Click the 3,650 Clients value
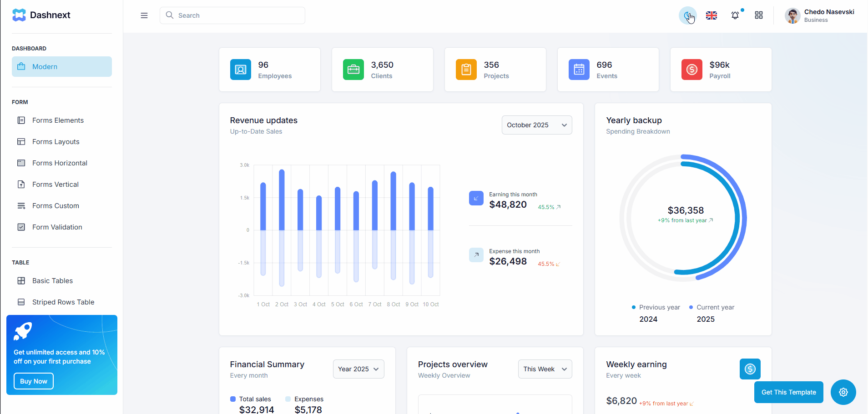This screenshot has height=414, width=868. pos(382,65)
